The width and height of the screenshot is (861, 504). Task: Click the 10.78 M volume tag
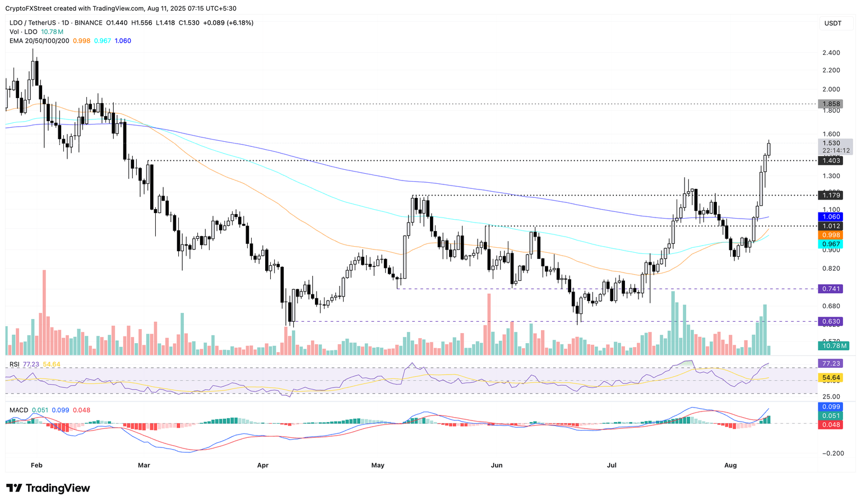832,346
